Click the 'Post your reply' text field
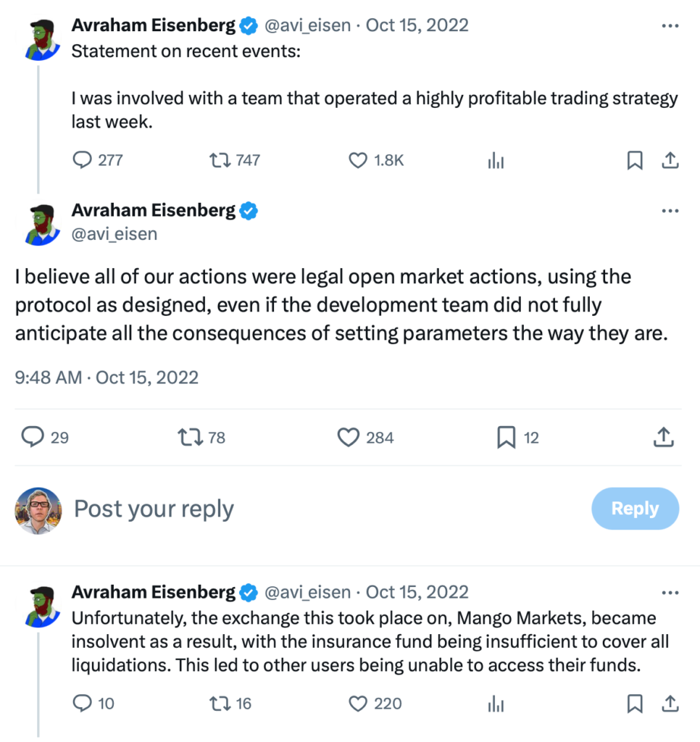Viewport: 700px width, 742px height. tap(154, 509)
